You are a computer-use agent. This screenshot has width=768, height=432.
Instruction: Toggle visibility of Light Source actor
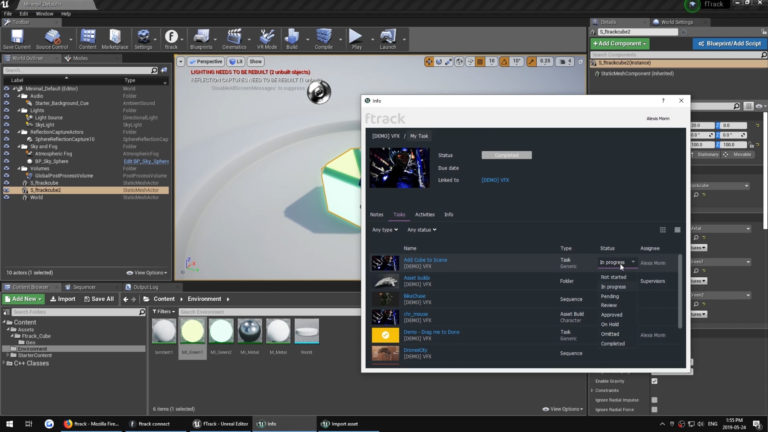tap(6, 118)
